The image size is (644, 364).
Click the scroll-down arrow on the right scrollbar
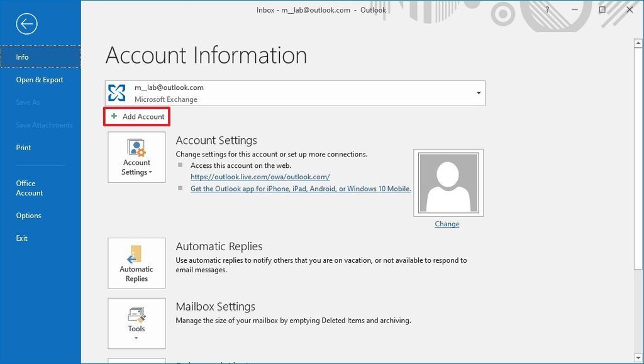[637, 357]
